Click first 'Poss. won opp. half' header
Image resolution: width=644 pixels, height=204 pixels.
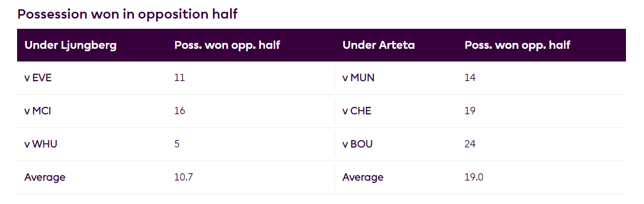point(227,45)
